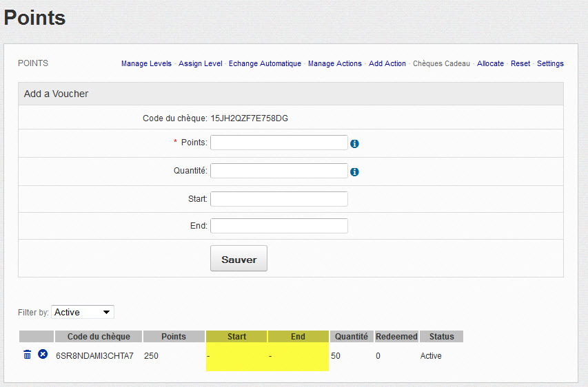Open Echange Automatique page
Viewport: 588px width, 387px height.
click(x=265, y=63)
